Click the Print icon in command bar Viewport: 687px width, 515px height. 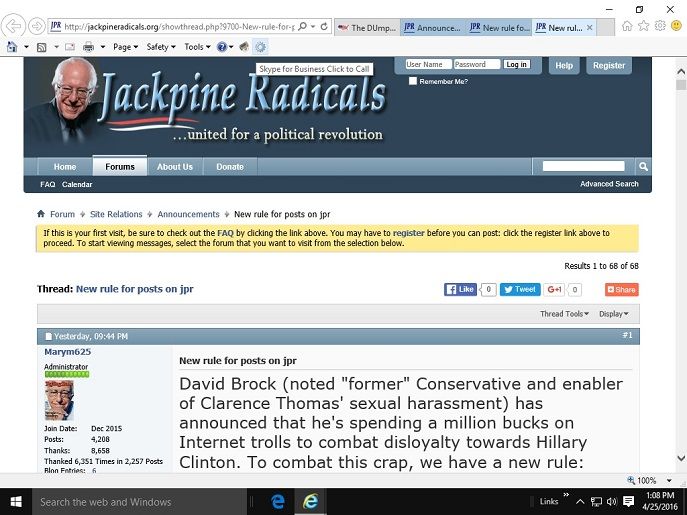point(89,47)
